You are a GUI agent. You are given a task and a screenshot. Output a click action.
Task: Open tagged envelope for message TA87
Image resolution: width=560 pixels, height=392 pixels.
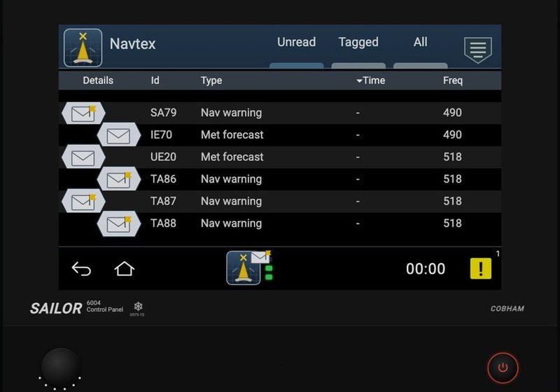coord(83,202)
